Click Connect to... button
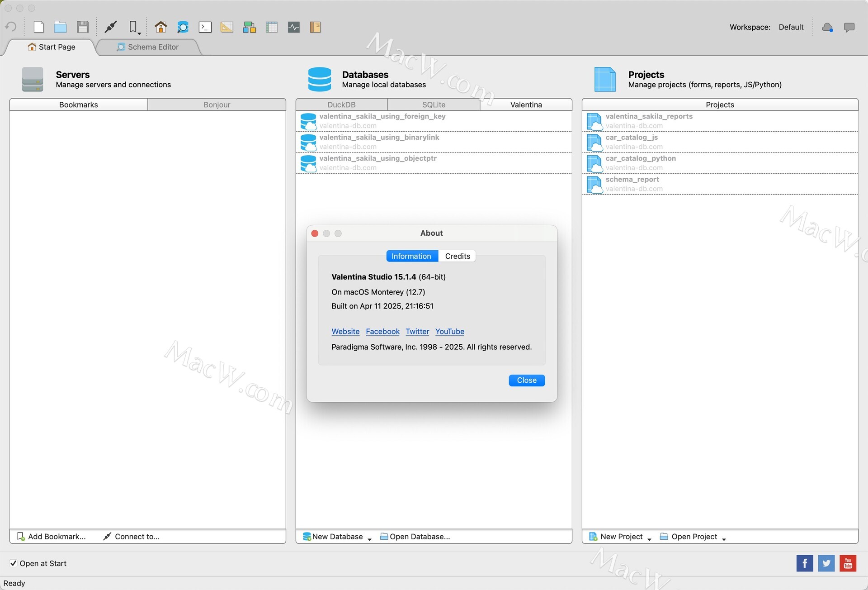The width and height of the screenshot is (868, 590). [x=131, y=537]
